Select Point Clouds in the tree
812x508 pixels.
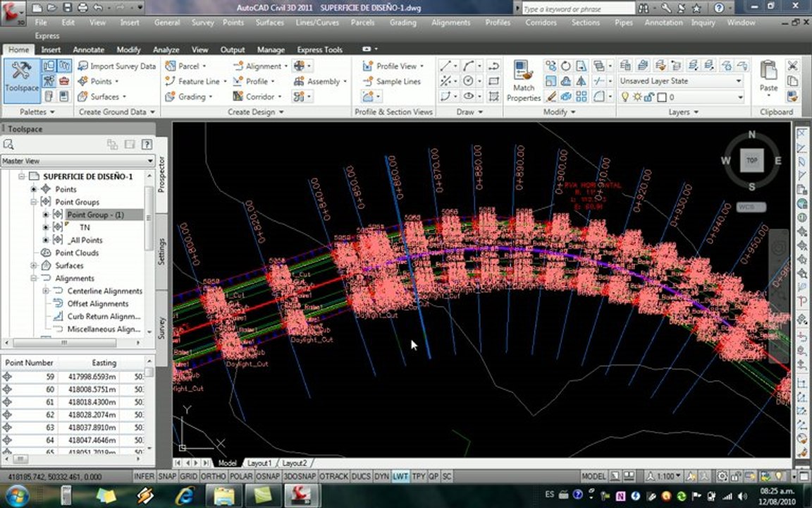point(77,253)
